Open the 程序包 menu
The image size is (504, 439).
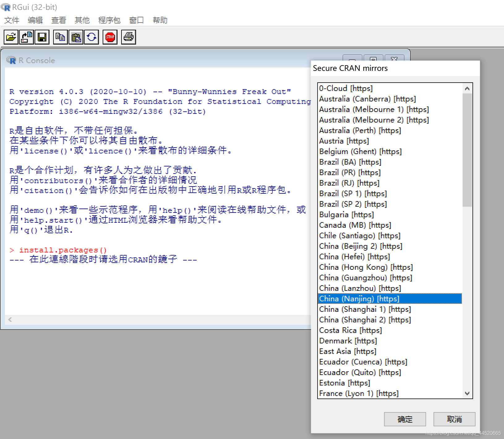(109, 20)
